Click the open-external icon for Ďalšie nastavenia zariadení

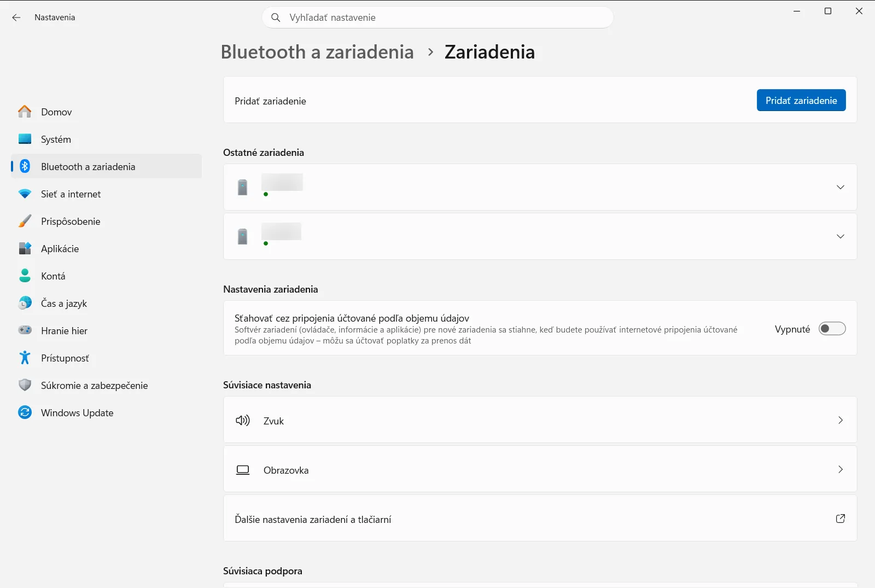pos(841,519)
